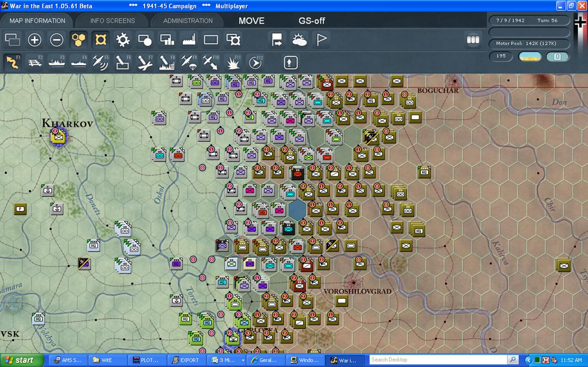Screen dimensions: 588x367
Task: Select the F8 bomb-over-city mode
Action: (167, 62)
